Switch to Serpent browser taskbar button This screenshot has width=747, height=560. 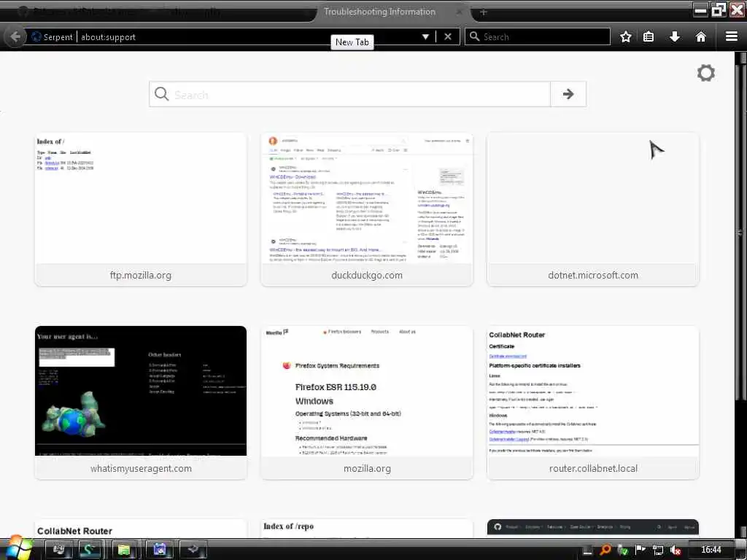click(89, 550)
